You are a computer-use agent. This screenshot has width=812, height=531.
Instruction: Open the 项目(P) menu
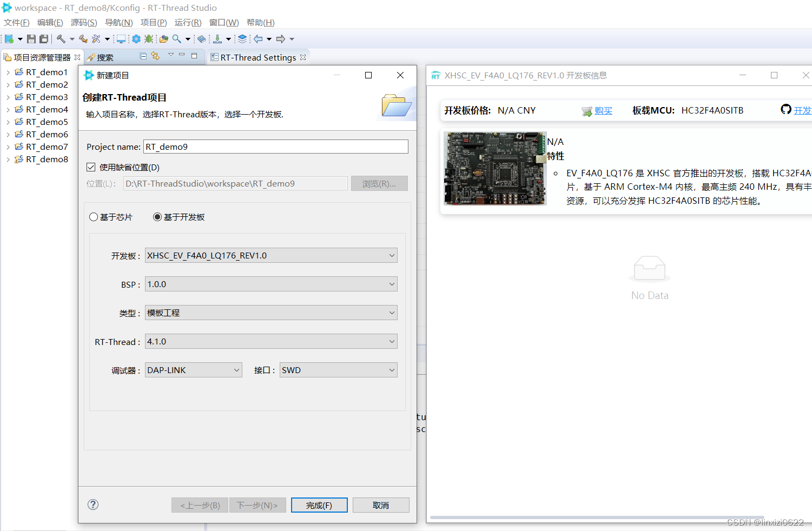[154, 23]
